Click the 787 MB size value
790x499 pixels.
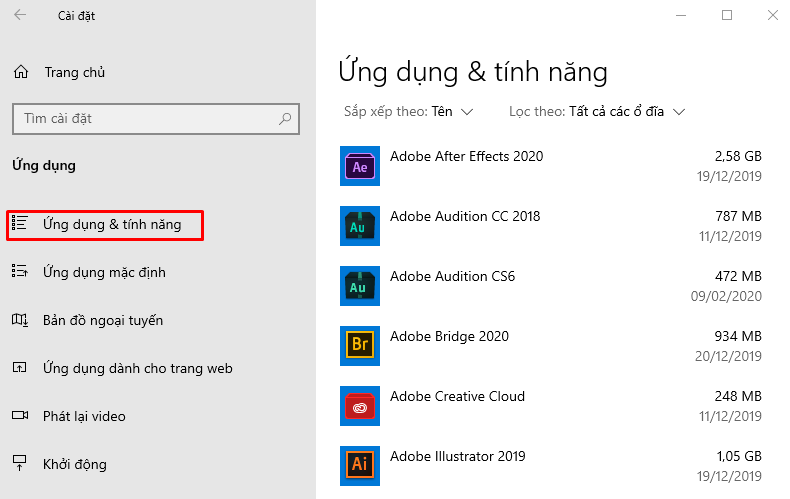(738, 216)
